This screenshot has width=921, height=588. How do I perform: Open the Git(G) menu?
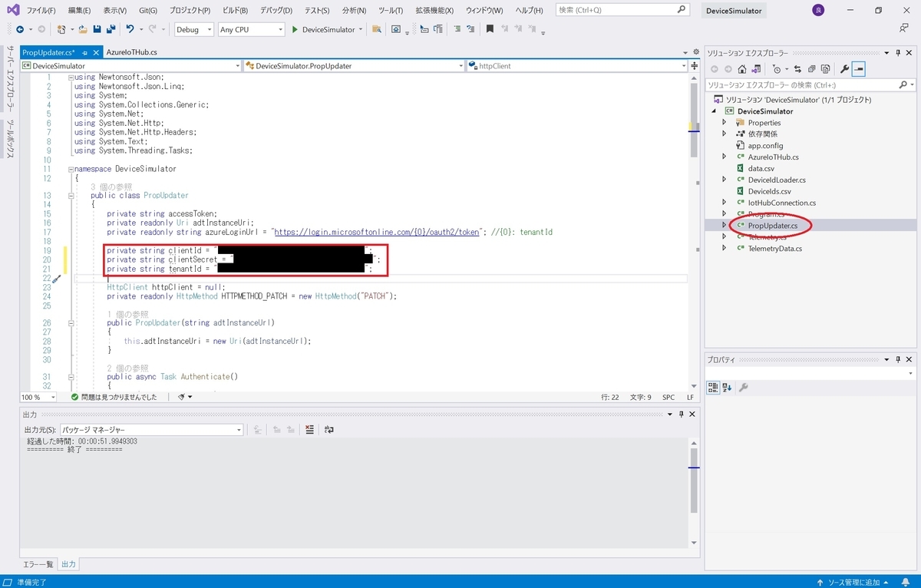148,11
